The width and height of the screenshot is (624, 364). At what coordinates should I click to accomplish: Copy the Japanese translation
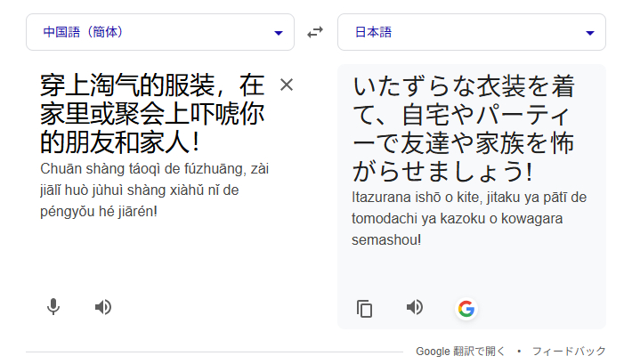coord(364,308)
